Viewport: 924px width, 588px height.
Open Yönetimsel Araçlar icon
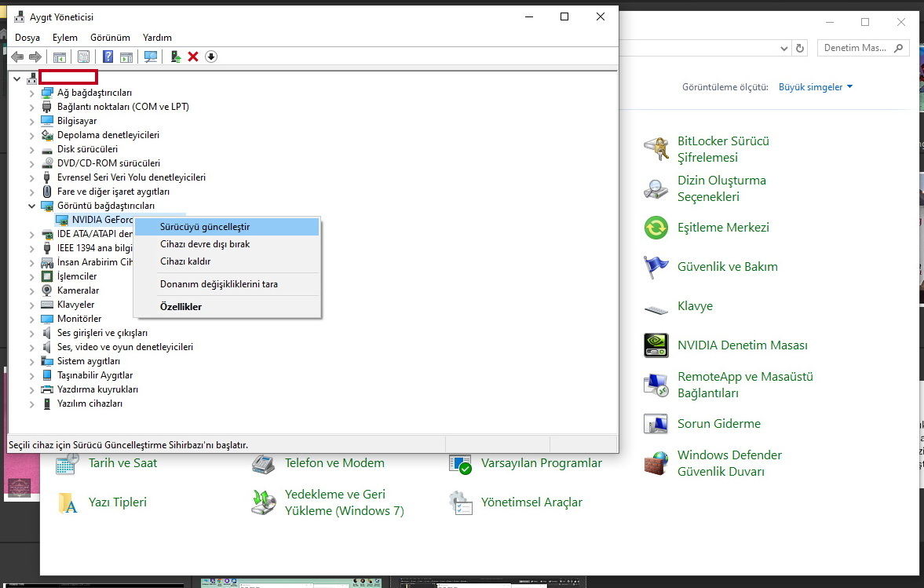coord(459,502)
